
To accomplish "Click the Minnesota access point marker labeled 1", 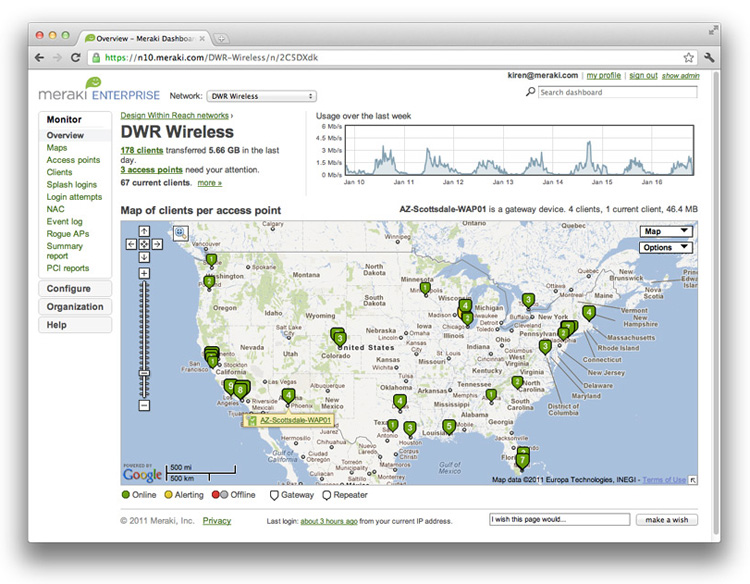I will [x=425, y=288].
